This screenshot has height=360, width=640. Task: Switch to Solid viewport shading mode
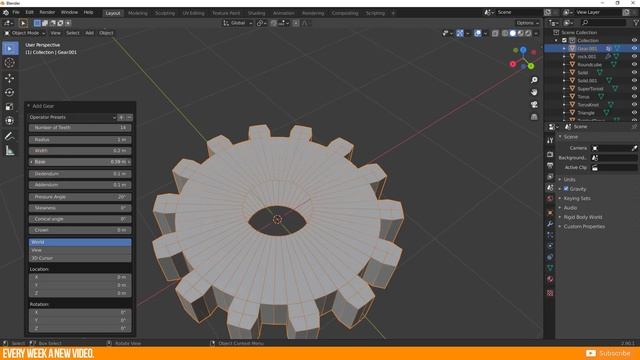point(513,33)
